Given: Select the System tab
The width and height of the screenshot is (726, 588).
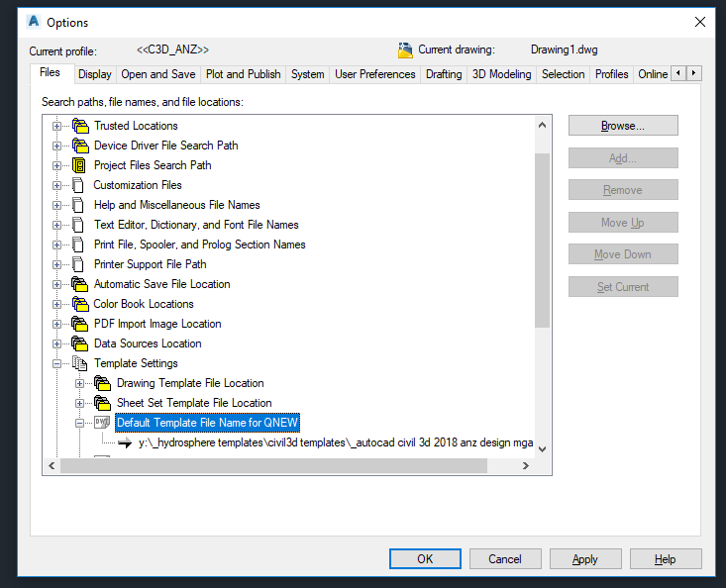Looking at the screenshot, I should click(307, 74).
